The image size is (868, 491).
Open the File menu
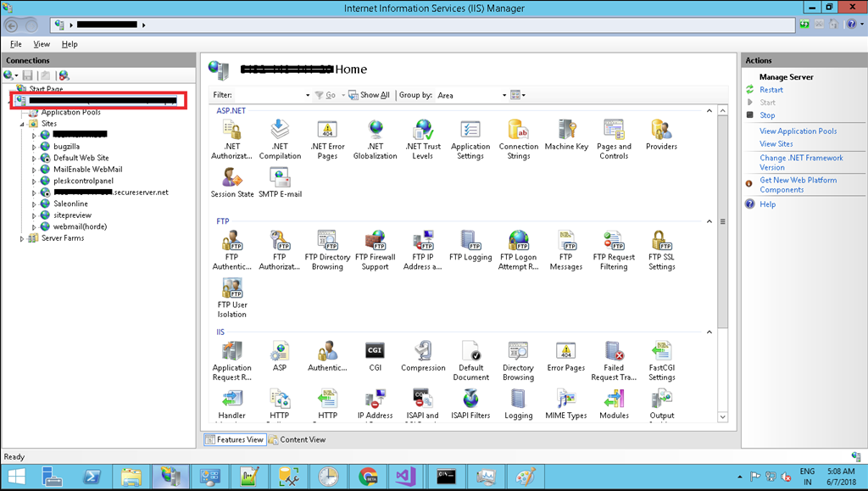[16, 44]
